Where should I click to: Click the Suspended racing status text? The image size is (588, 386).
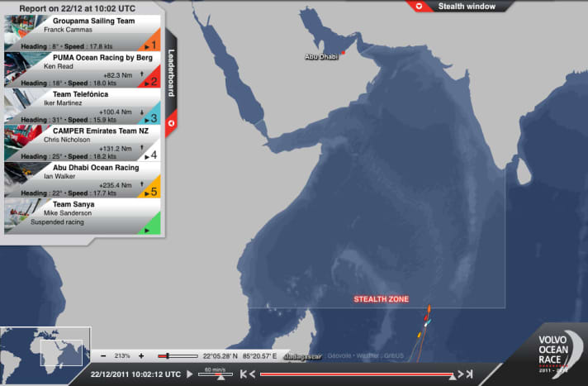57,222
